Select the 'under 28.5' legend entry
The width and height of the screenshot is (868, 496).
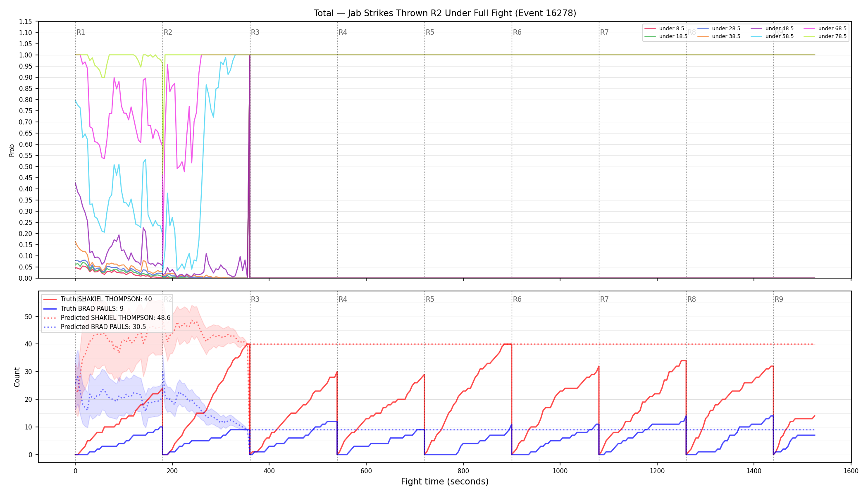[x=719, y=29]
